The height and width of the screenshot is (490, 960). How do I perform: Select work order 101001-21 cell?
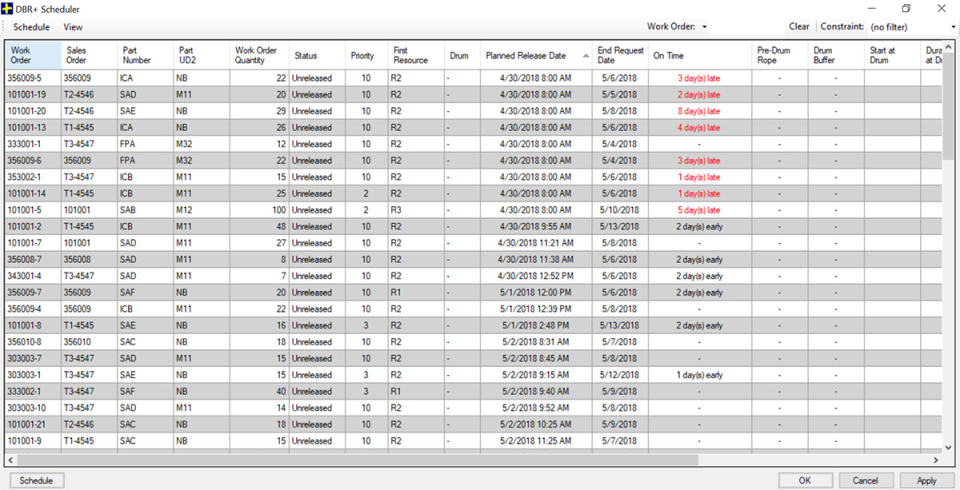[x=33, y=424]
